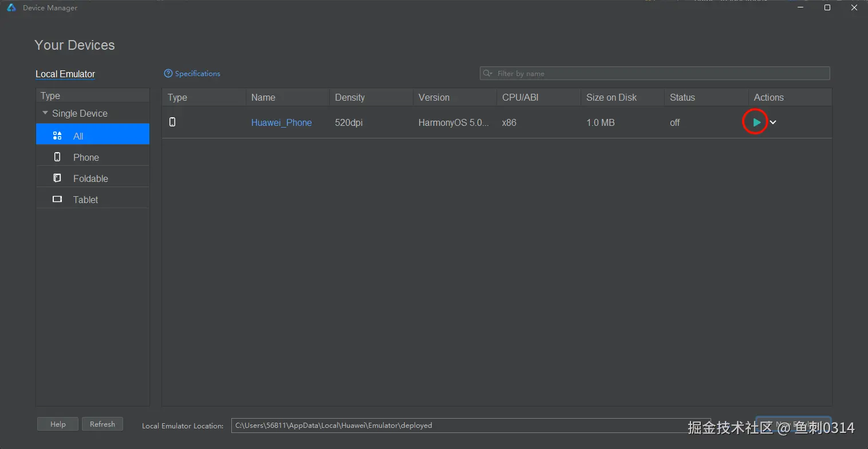Click the search magnifier icon in filter
Image resolution: width=868 pixels, height=449 pixels.
[x=487, y=73]
